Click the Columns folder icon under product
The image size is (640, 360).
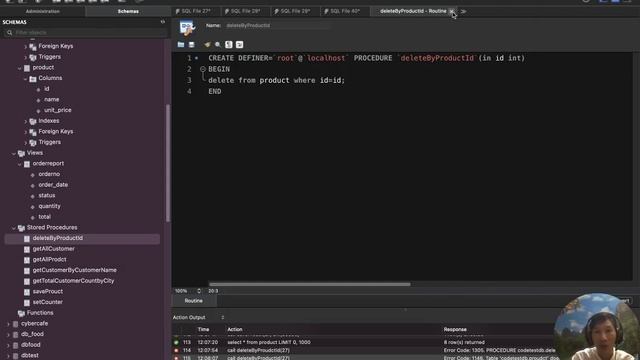click(33, 78)
